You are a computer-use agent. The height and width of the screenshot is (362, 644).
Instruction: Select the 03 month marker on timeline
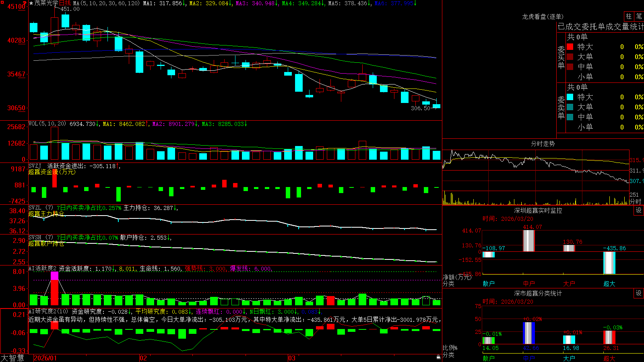[x=292, y=358]
